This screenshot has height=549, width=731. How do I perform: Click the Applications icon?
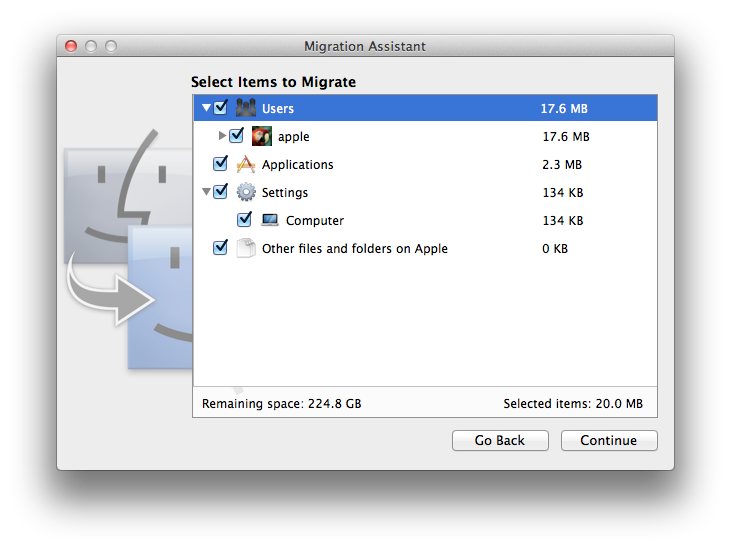click(x=246, y=164)
